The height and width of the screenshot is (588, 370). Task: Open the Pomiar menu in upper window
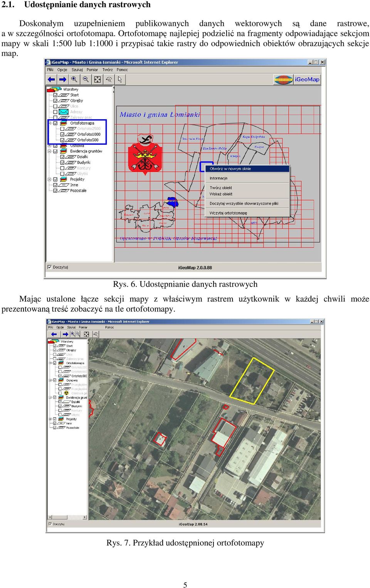point(92,70)
